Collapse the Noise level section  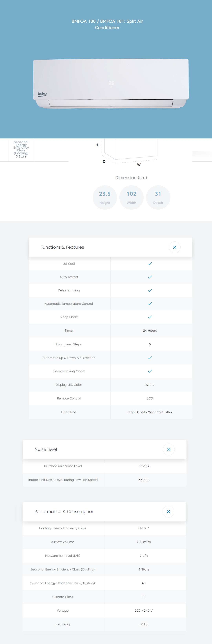click(169, 449)
